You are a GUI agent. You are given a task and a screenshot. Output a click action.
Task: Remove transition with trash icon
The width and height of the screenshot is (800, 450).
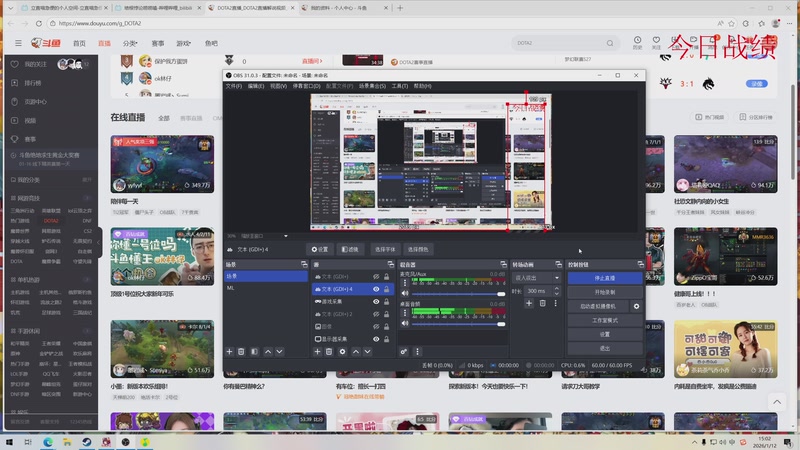click(x=542, y=303)
